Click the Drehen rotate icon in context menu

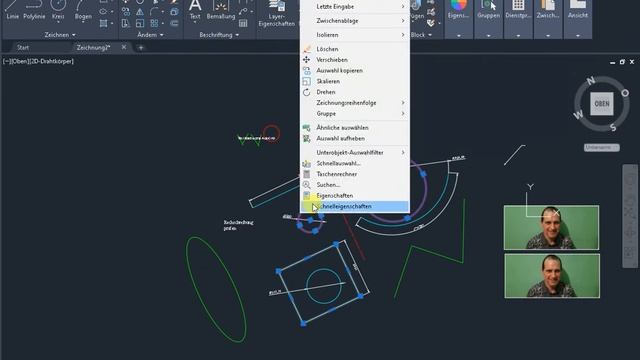[307, 92]
